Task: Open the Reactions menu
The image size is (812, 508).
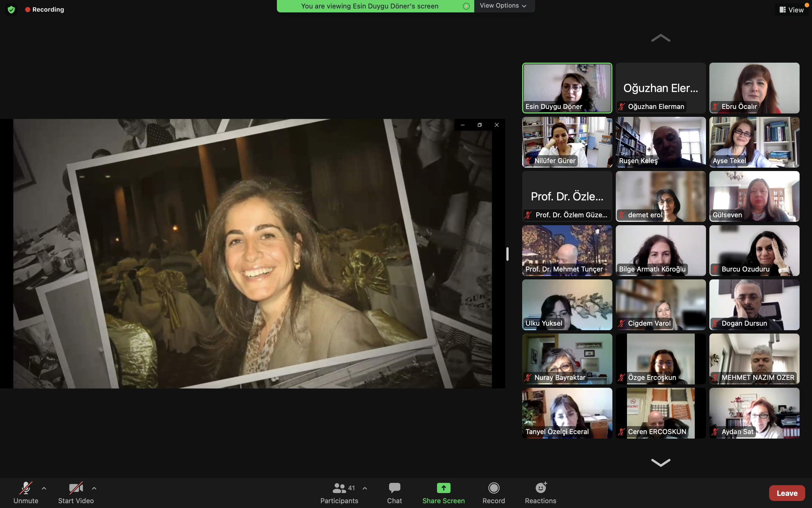Action: [540, 493]
